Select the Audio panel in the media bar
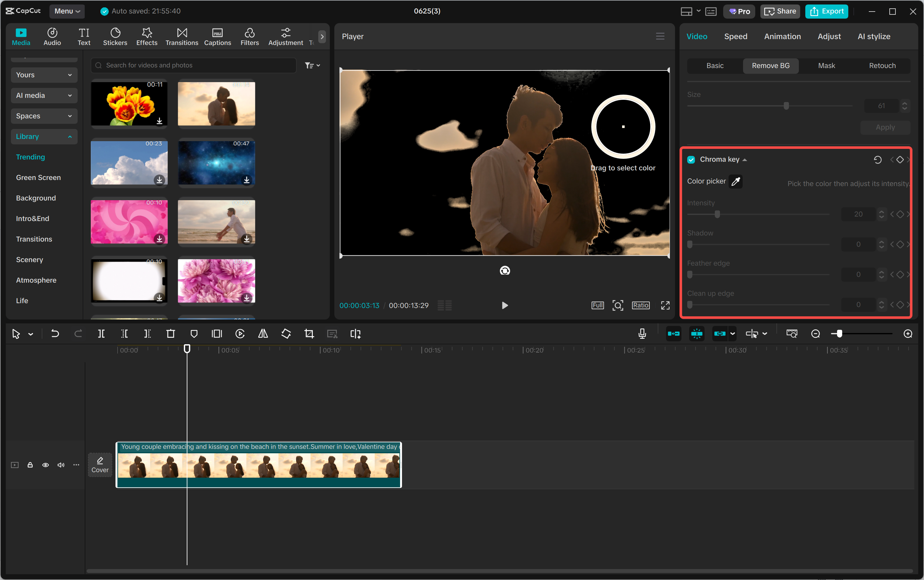This screenshot has height=580, width=924. [52, 37]
